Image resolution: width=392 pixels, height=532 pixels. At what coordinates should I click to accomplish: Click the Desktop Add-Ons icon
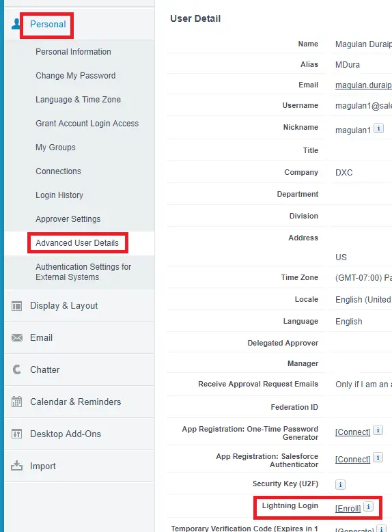click(x=16, y=434)
